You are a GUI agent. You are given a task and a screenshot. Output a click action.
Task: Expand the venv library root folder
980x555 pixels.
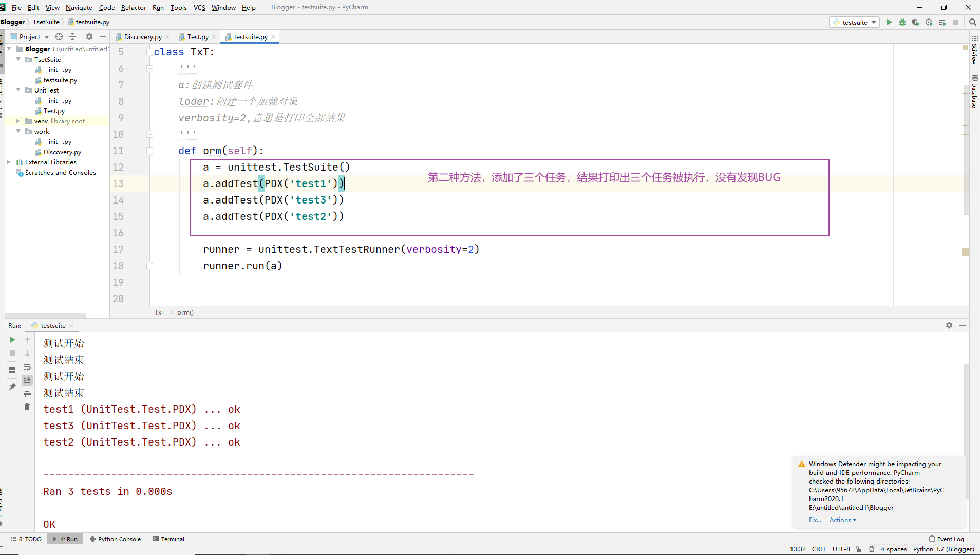(x=18, y=121)
